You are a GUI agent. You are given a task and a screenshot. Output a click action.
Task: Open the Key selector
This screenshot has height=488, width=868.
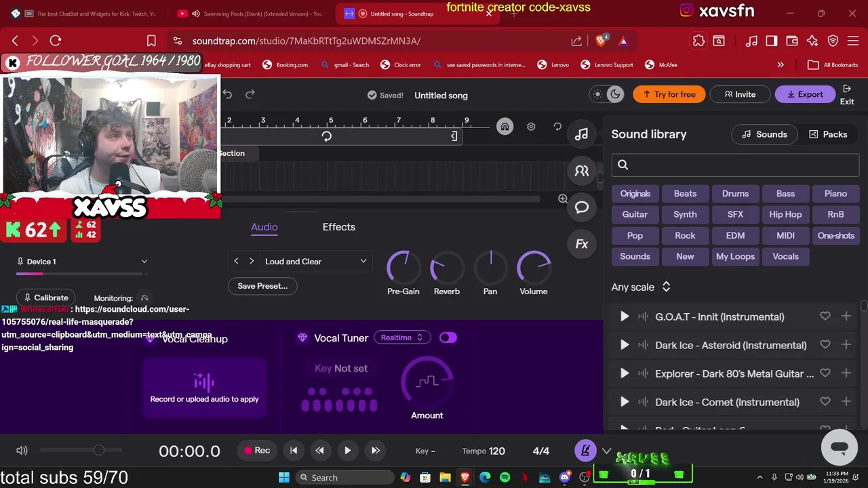(425, 451)
